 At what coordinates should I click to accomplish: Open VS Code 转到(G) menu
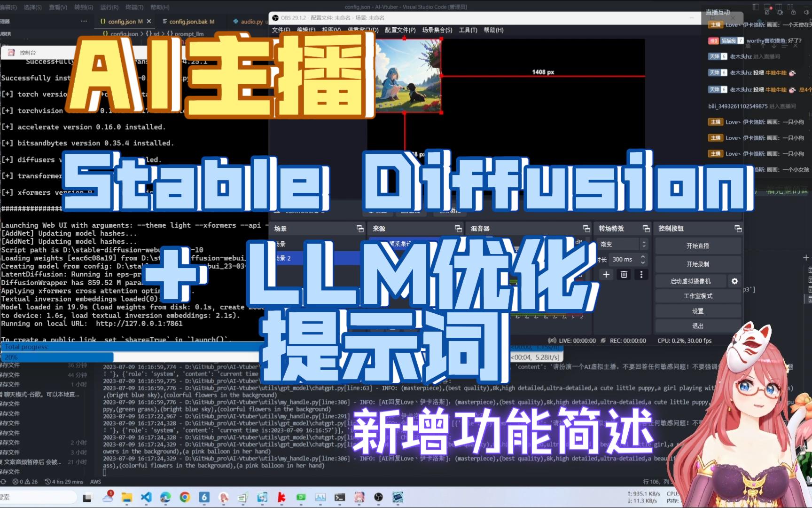coord(84,8)
